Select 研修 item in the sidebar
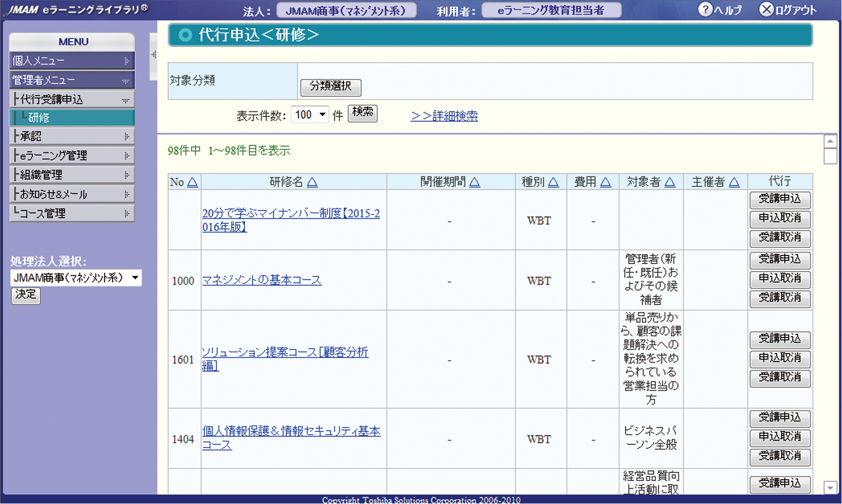 (72, 117)
